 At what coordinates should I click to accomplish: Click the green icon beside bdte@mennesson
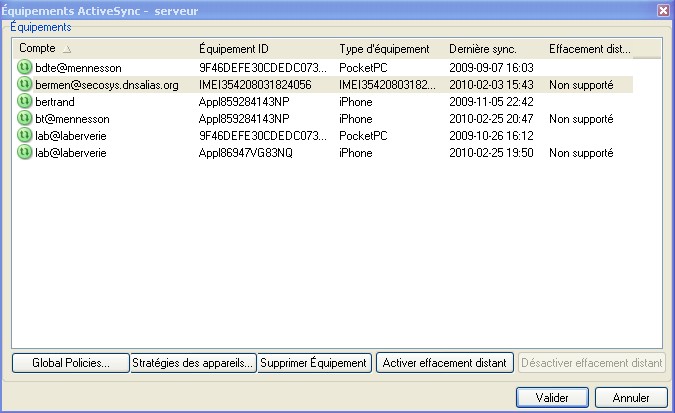pyautogui.click(x=25, y=67)
